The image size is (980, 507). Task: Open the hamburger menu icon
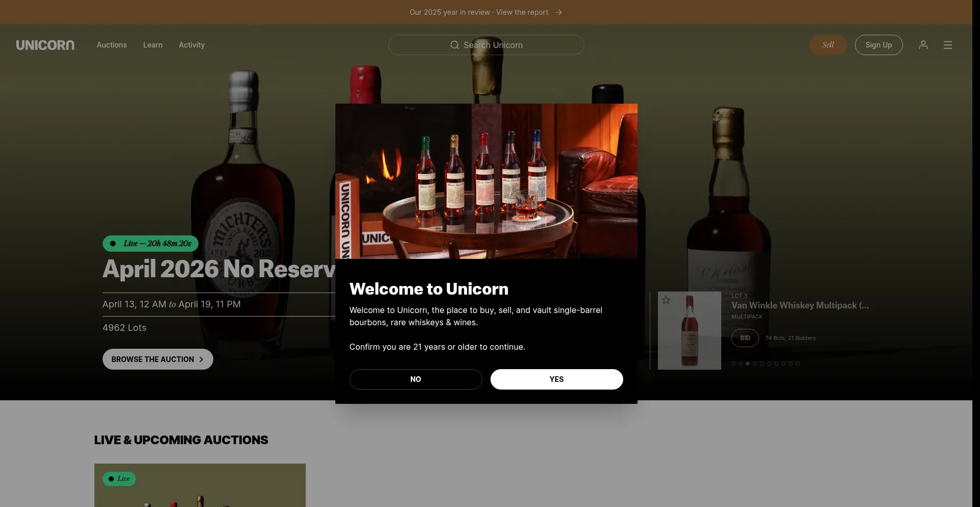[x=948, y=45]
